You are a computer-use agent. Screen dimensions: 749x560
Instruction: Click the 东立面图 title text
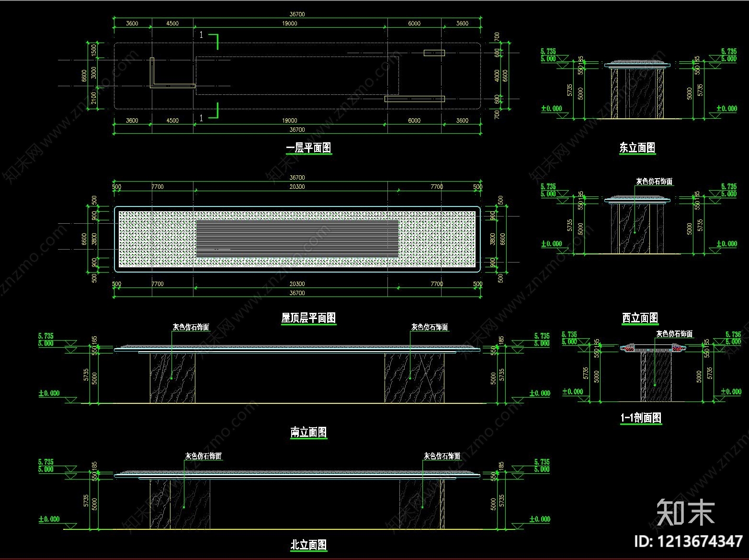637,148
